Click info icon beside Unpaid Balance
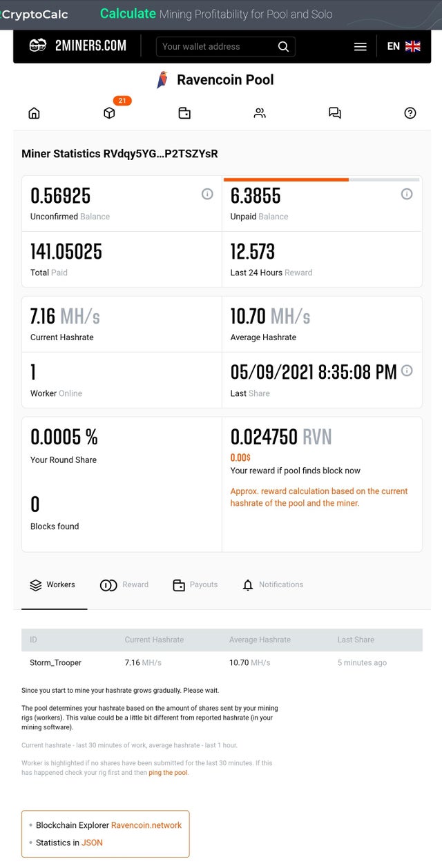442x868 pixels. click(x=407, y=195)
